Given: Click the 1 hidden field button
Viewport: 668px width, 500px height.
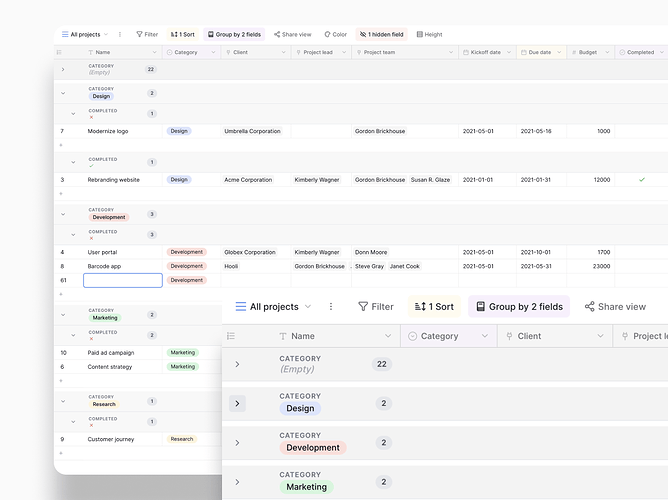Looking at the screenshot, I should click(381, 34).
